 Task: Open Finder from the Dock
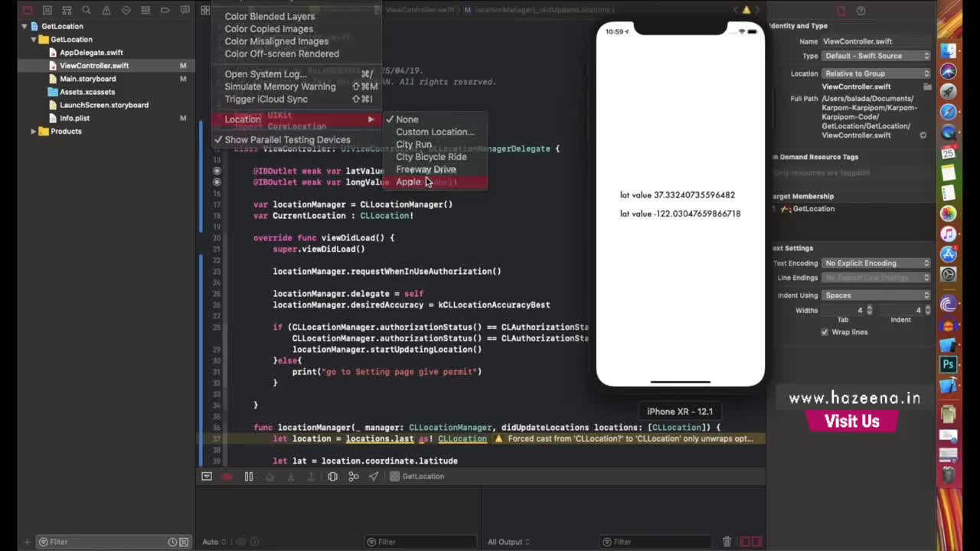click(949, 51)
